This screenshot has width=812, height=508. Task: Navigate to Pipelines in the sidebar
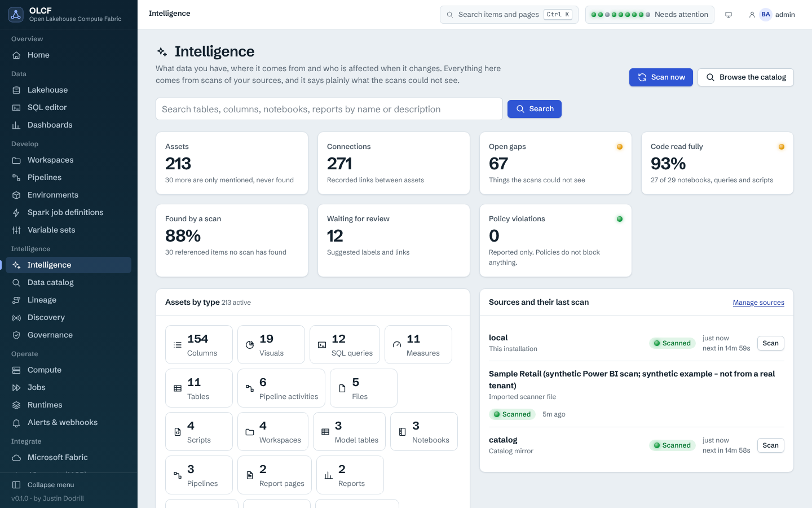click(x=68, y=177)
